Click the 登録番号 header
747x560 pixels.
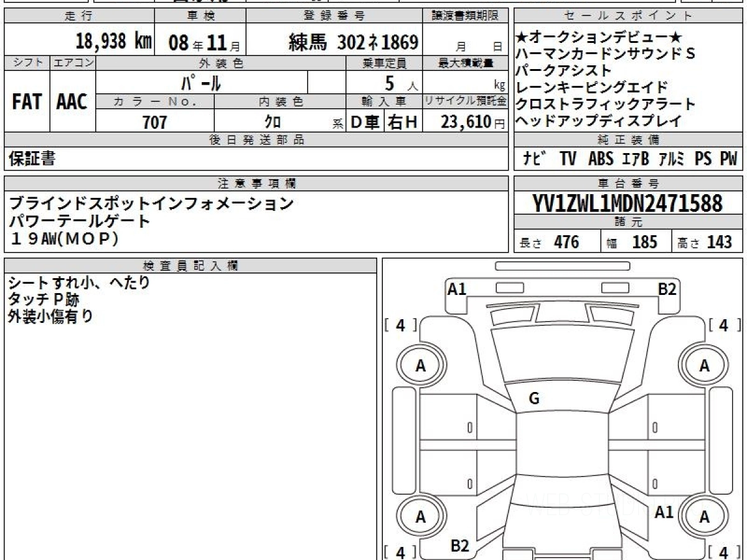point(334,16)
